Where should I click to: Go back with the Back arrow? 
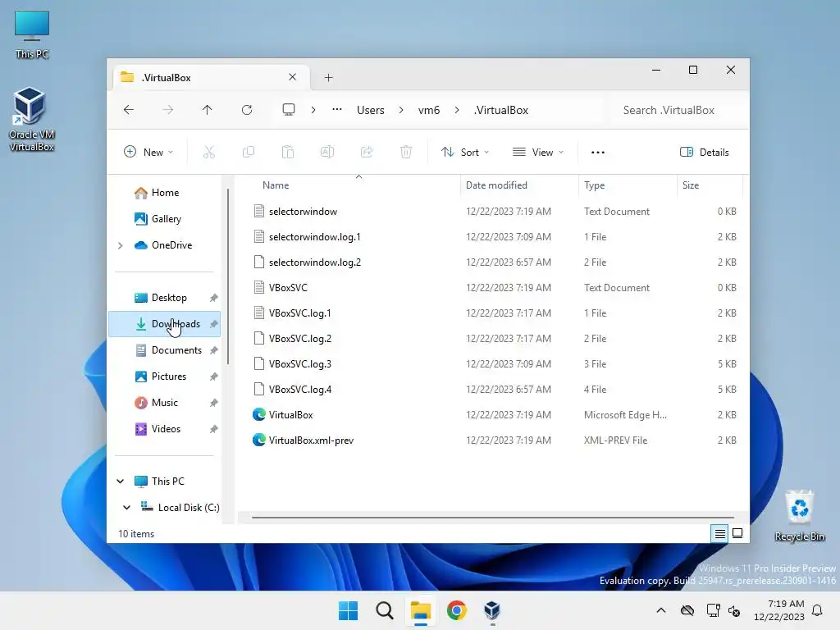(129, 110)
